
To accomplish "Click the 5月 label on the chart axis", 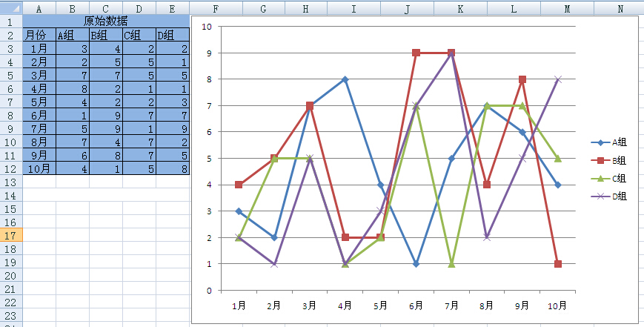I will [380, 305].
